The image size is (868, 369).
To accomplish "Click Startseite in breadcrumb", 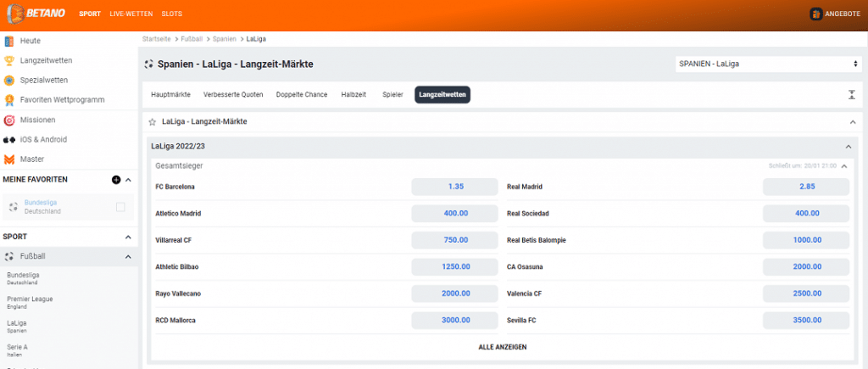I will pos(157,39).
